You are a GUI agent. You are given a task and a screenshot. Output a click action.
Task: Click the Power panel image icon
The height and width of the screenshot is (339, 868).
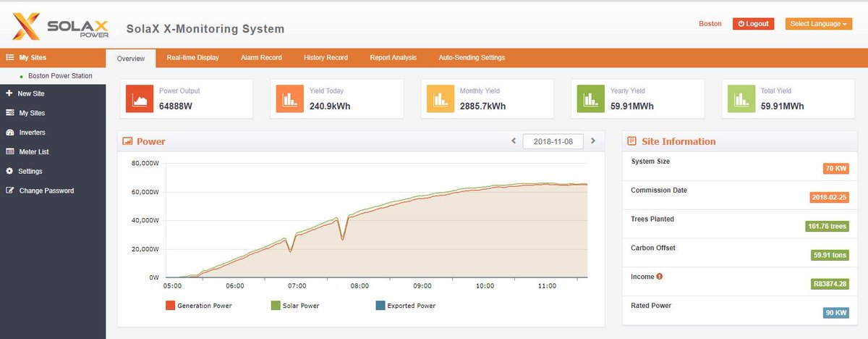(x=128, y=141)
